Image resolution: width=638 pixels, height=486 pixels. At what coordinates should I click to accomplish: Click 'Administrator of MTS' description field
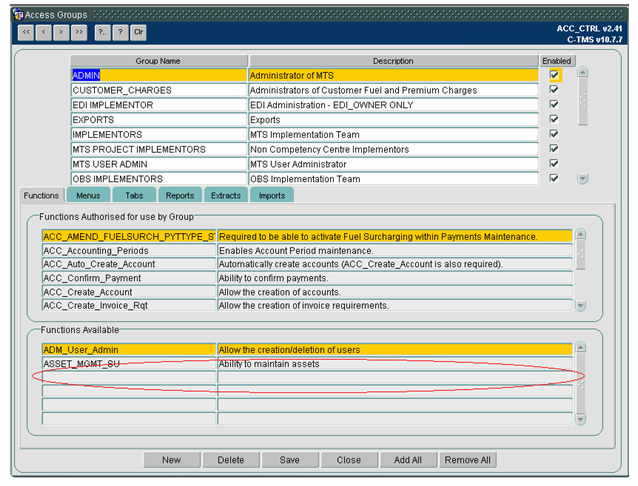(393, 75)
